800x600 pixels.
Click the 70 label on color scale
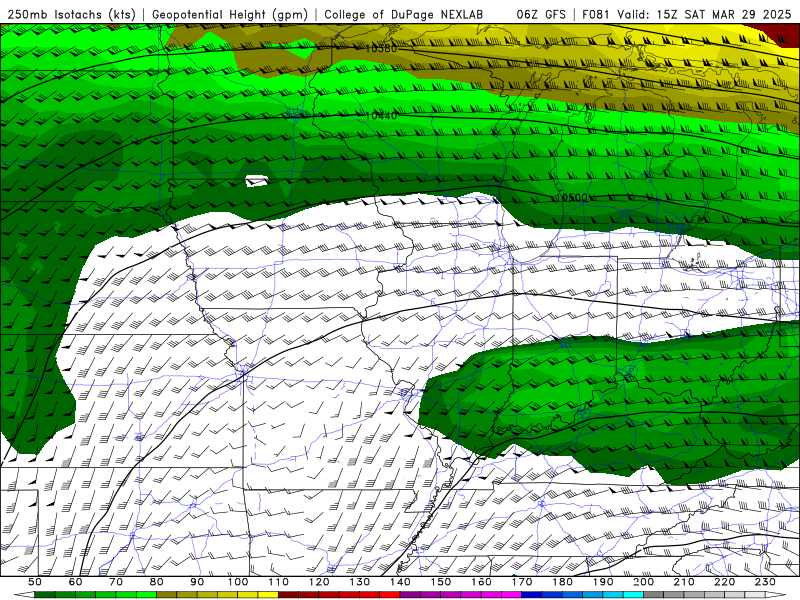(116, 582)
